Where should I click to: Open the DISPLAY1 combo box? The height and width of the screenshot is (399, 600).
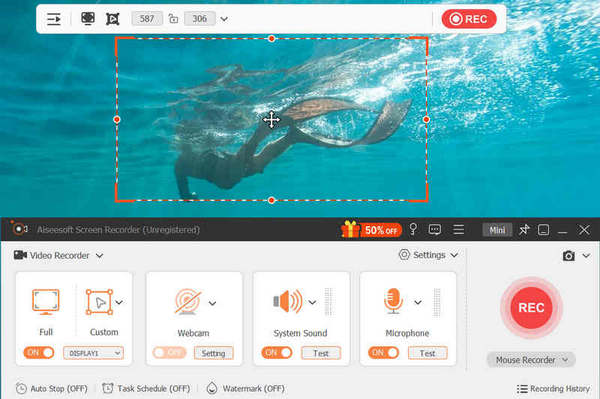coord(93,353)
